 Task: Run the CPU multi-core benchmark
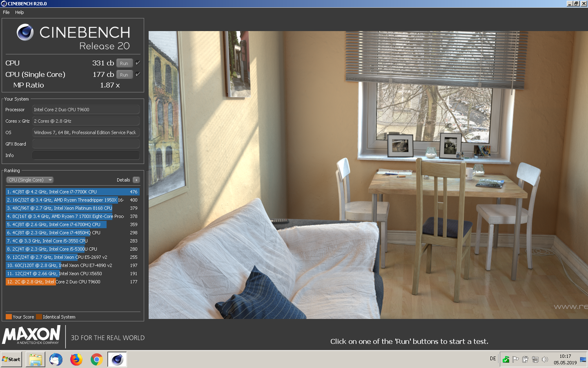[x=124, y=63]
